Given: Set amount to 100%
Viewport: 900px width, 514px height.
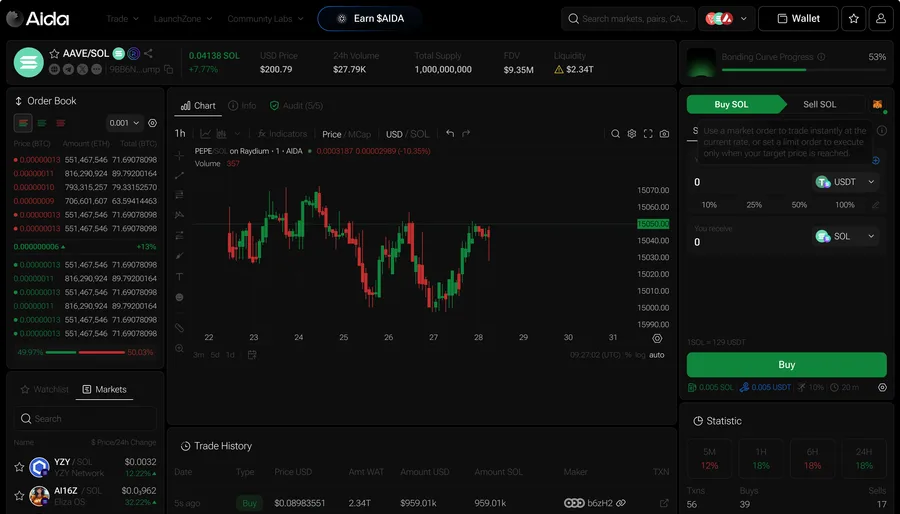Looking at the screenshot, I should click(845, 205).
